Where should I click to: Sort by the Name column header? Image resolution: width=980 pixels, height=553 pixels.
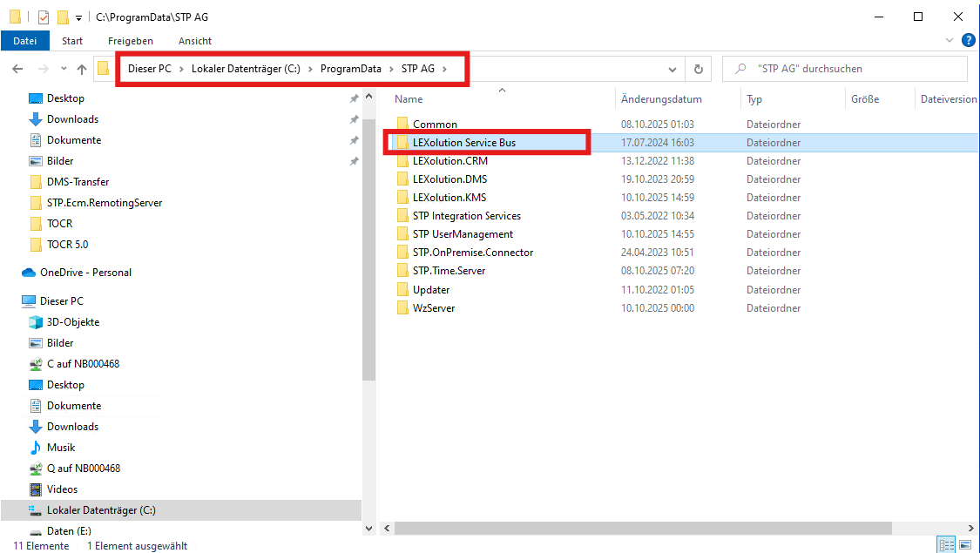point(409,98)
